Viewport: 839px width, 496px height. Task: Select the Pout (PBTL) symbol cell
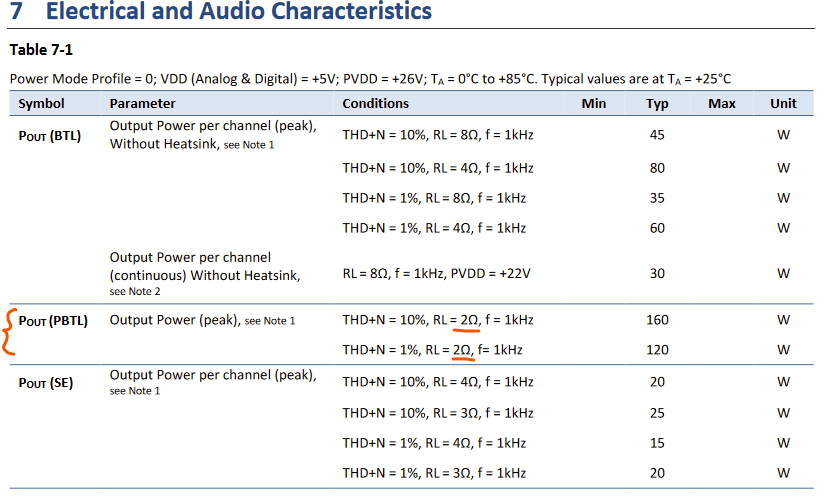point(53,321)
